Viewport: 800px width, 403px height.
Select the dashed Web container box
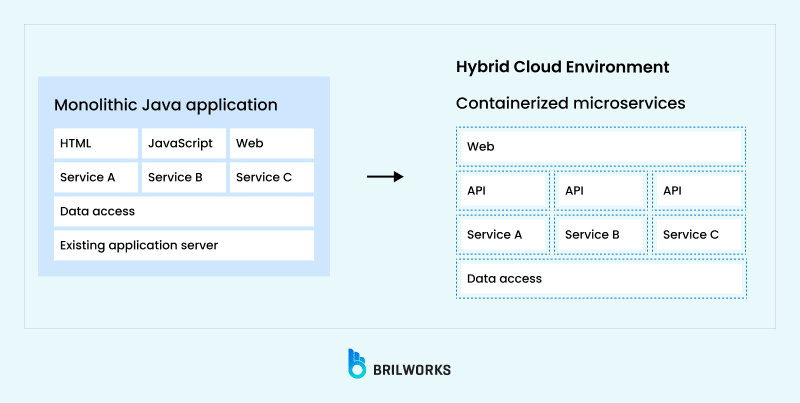tap(601, 146)
